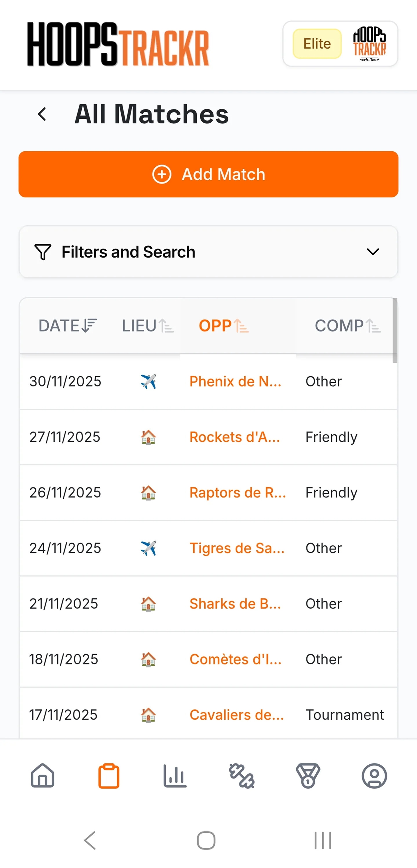Click the airplane away icon on 30/11/2025 row
The width and height of the screenshot is (417, 868).
[148, 381]
